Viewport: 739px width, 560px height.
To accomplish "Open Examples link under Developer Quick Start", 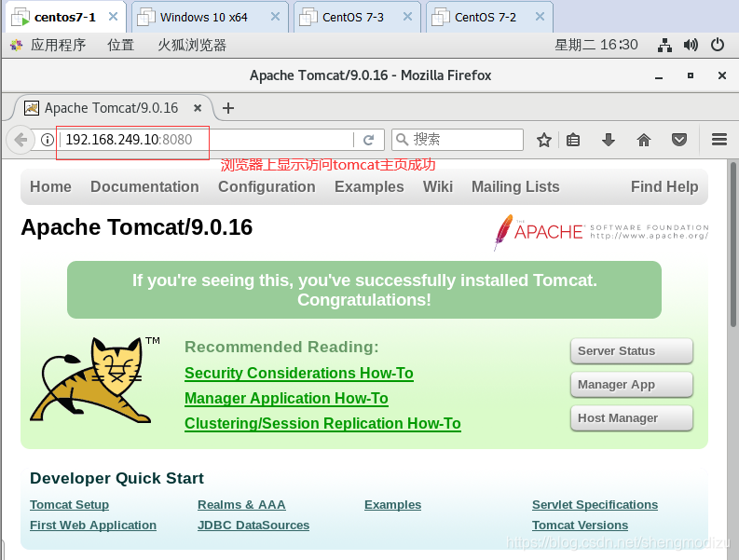I will pos(392,505).
